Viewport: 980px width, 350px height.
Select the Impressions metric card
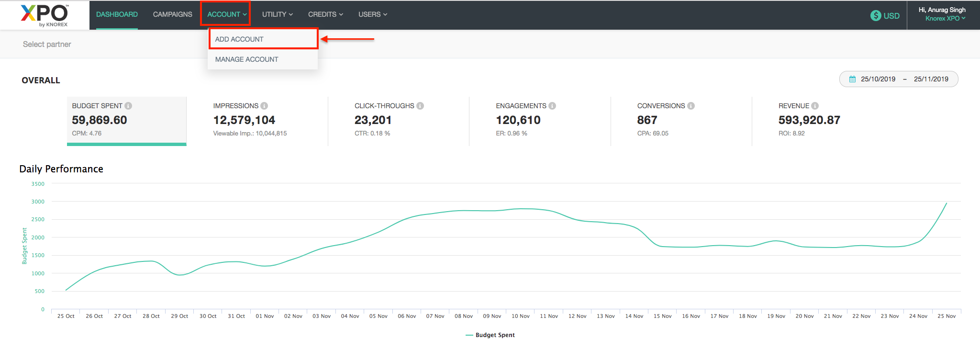coord(257,120)
